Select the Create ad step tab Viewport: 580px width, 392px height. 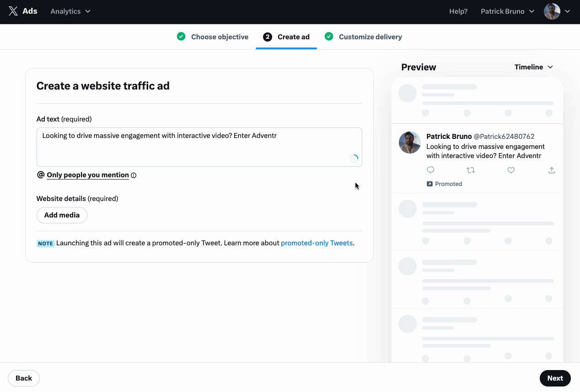coord(286,37)
